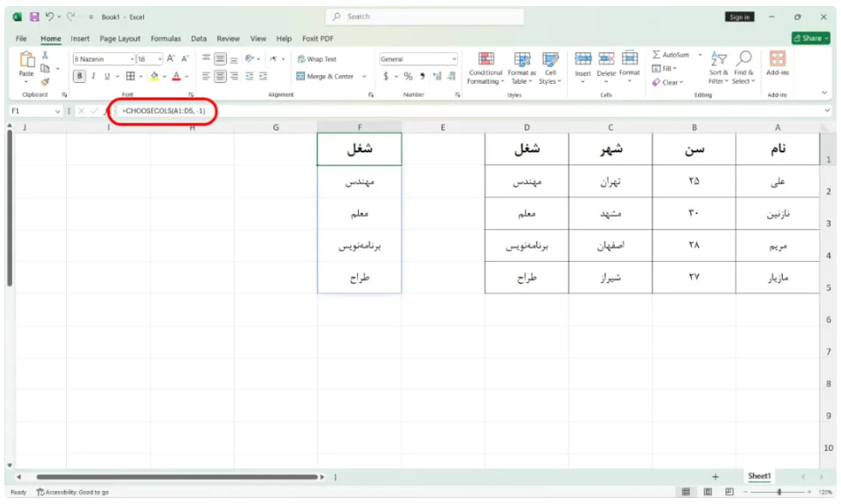The width and height of the screenshot is (841, 504).
Task: Apply percent style with the % icon
Action: 409,76
